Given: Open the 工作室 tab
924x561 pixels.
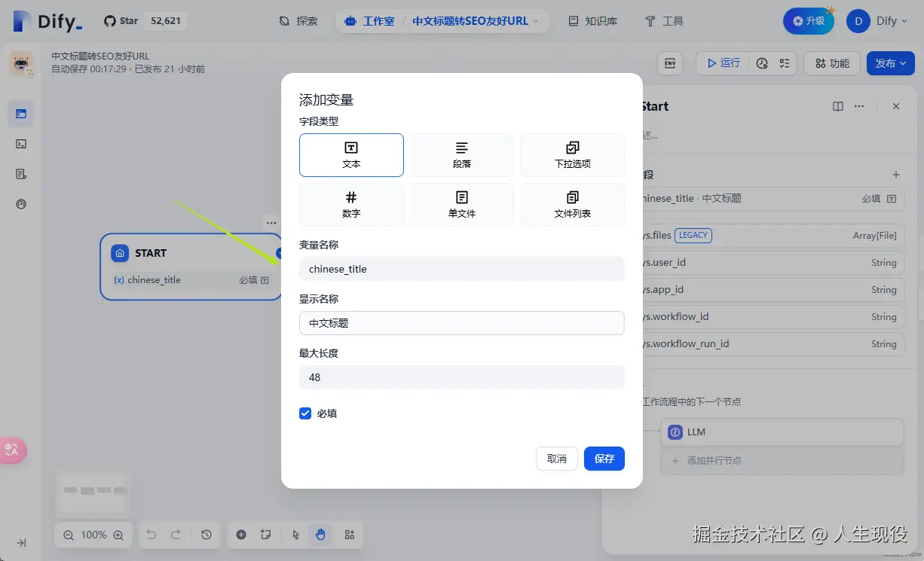Looking at the screenshot, I should [x=369, y=21].
